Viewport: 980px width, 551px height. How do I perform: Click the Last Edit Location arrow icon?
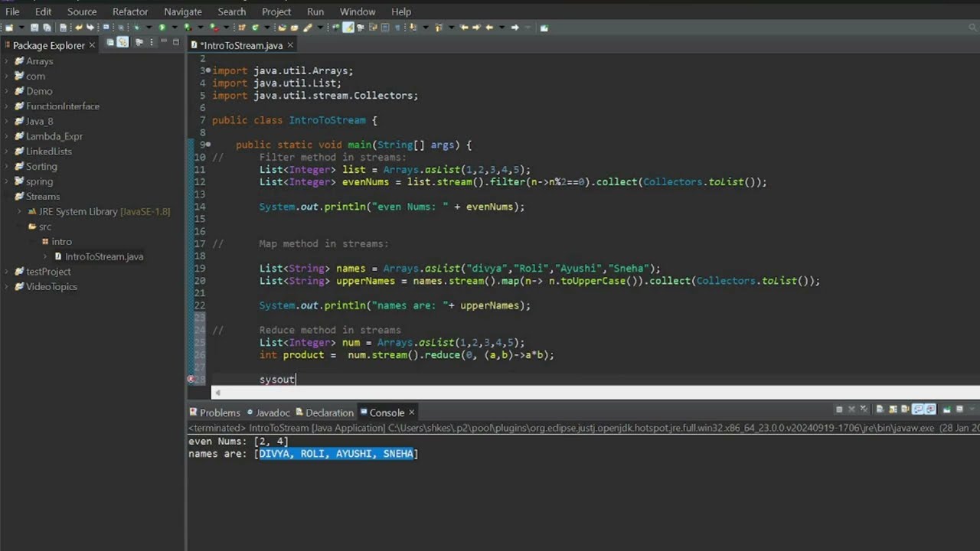[464, 28]
